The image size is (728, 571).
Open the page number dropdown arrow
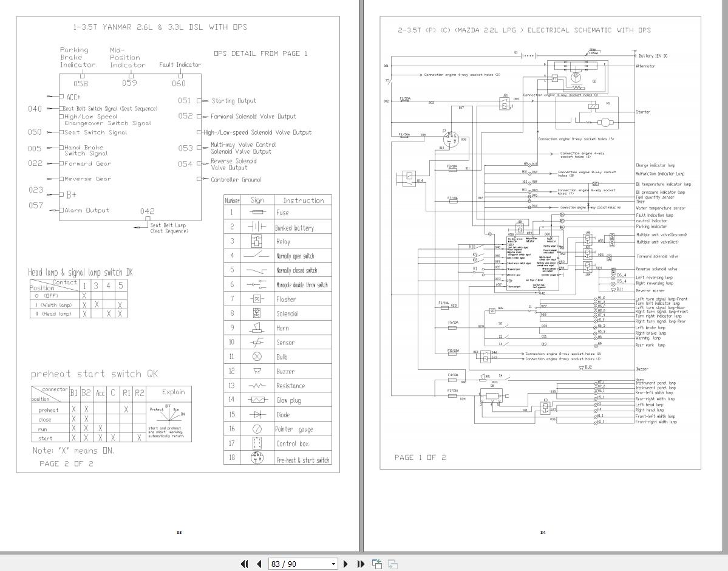point(333,564)
